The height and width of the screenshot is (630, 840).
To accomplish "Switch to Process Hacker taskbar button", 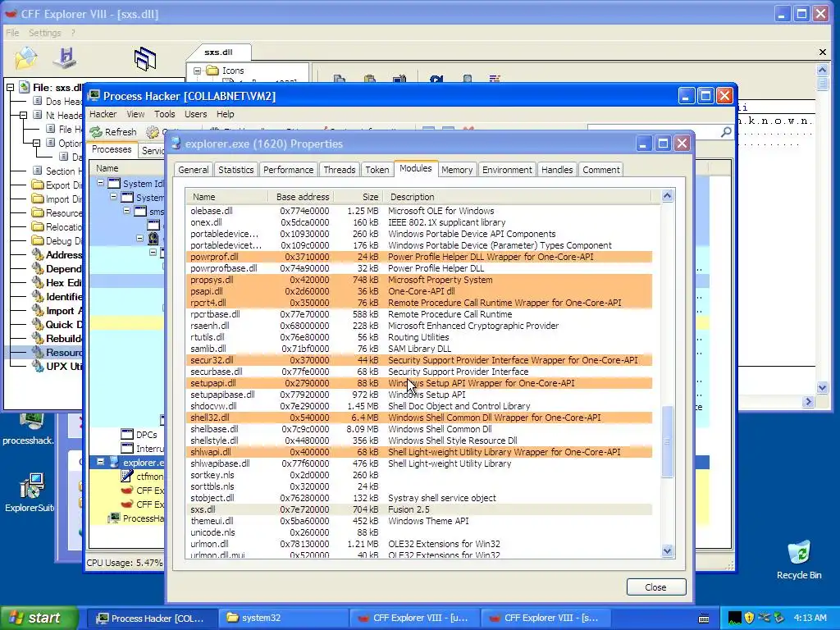I will (x=153, y=618).
